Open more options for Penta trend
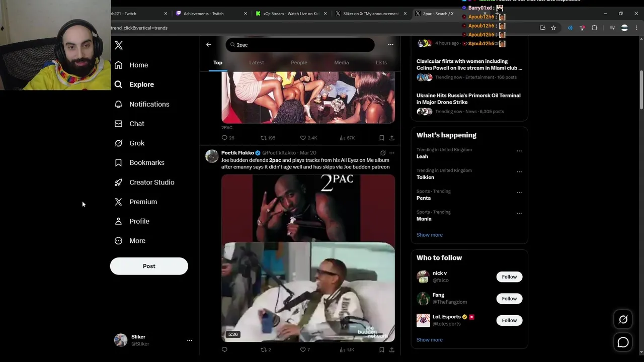 [519, 193]
